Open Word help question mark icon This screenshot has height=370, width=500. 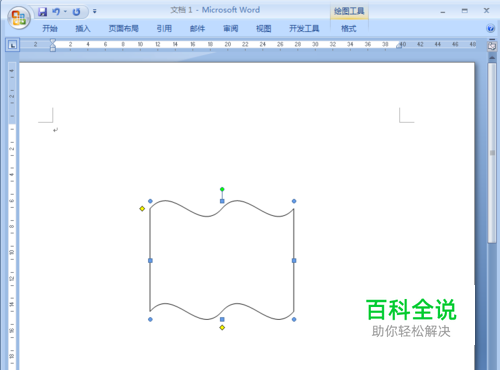(490, 29)
